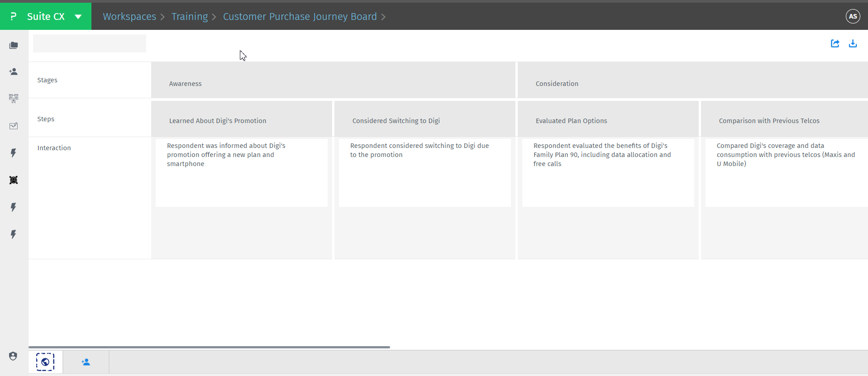This screenshot has width=868, height=376.
Task: Select the highlighted target icon in sidebar
Action: click(14, 180)
